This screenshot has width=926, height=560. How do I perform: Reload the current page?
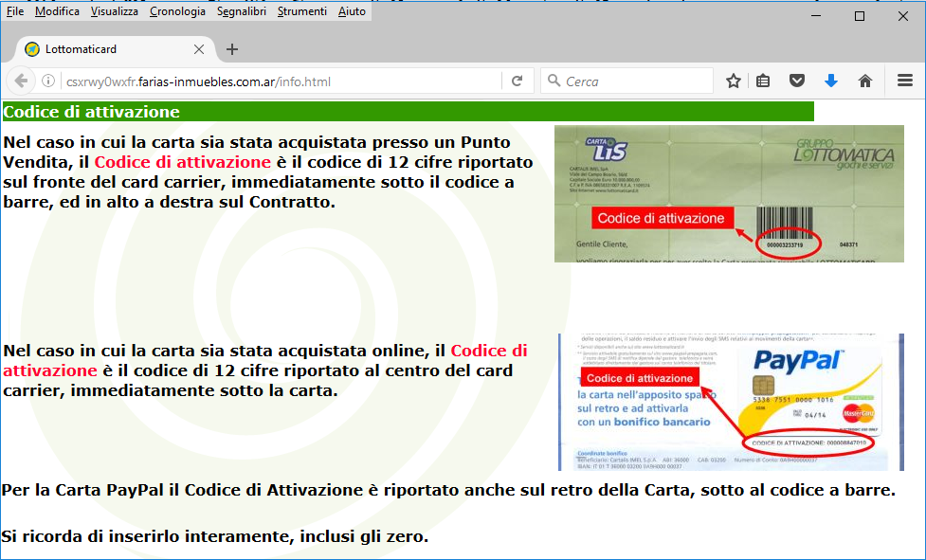pyautogui.click(x=517, y=81)
